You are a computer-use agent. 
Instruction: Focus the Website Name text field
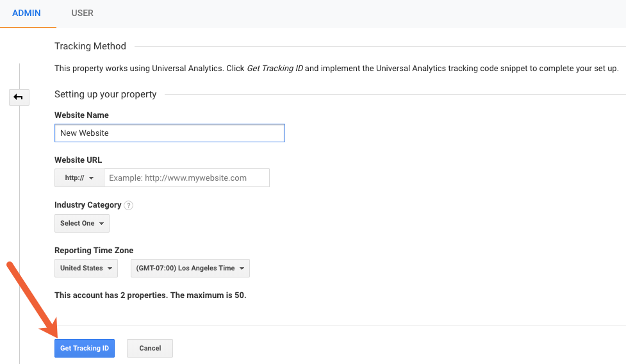click(x=170, y=133)
